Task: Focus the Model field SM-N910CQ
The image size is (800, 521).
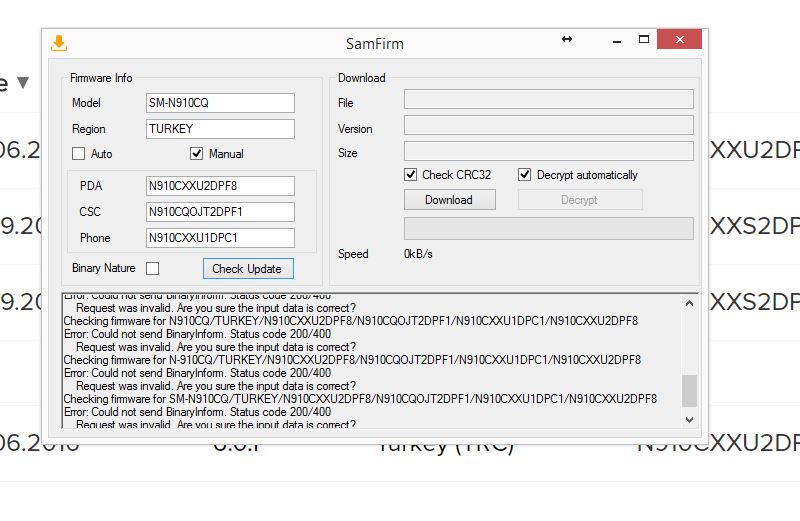Action: click(x=220, y=103)
